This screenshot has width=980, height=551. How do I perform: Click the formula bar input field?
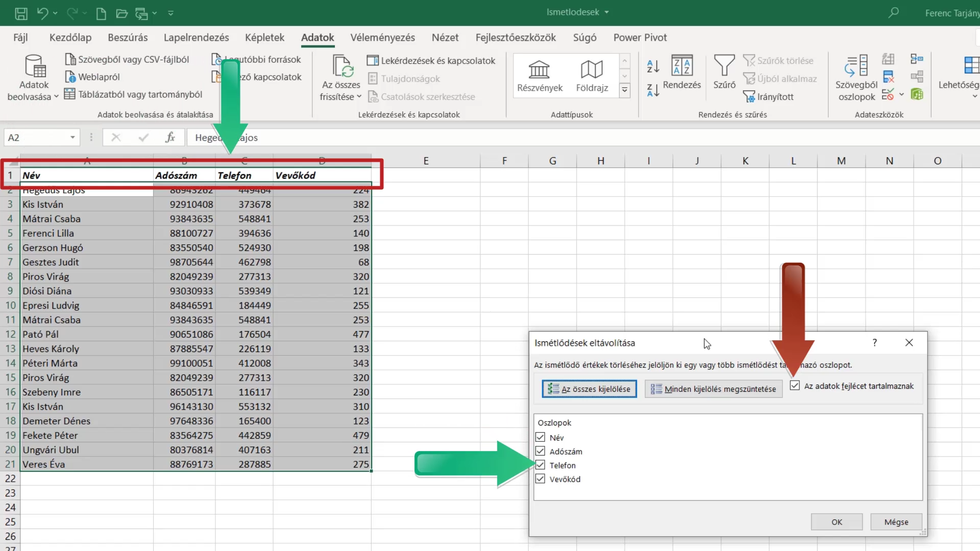pyautogui.click(x=582, y=137)
